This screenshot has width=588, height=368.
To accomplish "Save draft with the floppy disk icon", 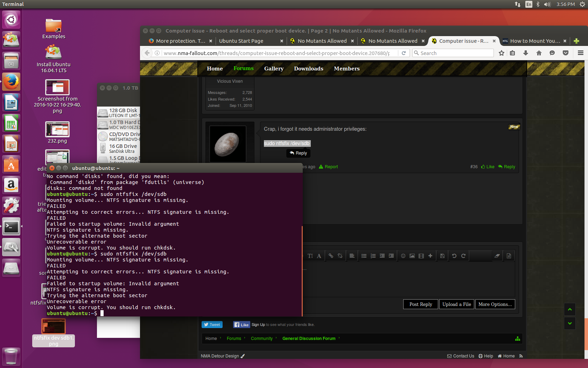I will coord(442,256).
